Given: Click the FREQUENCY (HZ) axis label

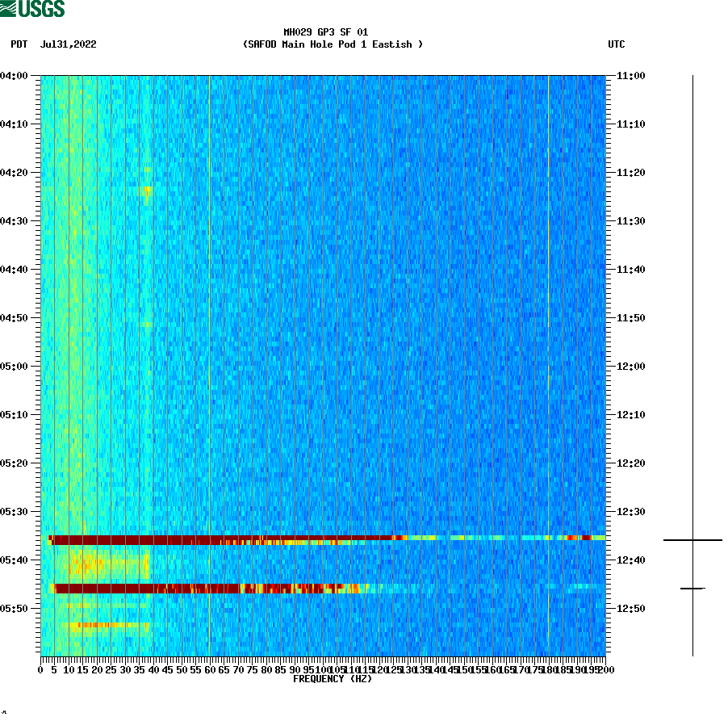Looking at the screenshot, I should (332, 679).
